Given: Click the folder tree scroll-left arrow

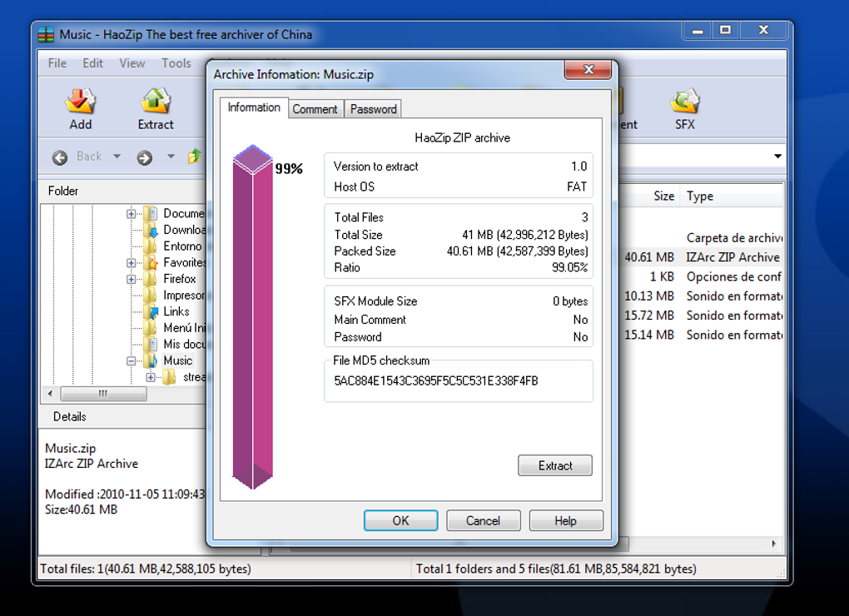Looking at the screenshot, I should pyautogui.click(x=50, y=394).
